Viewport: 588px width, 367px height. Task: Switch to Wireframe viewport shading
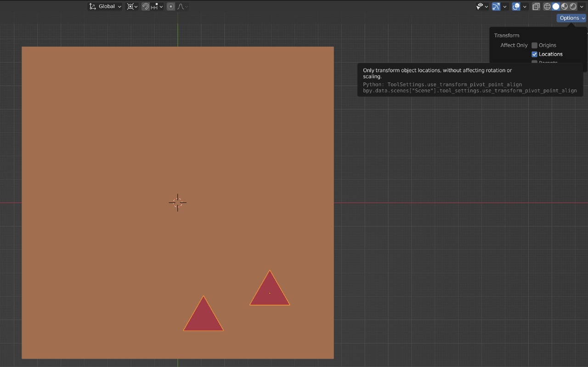pyautogui.click(x=547, y=6)
